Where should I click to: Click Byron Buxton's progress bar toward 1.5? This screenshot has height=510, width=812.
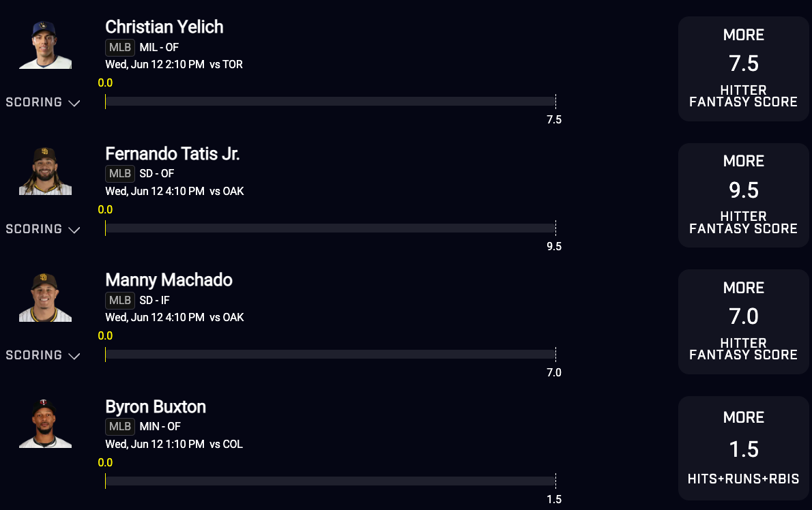[x=330, y=481]
